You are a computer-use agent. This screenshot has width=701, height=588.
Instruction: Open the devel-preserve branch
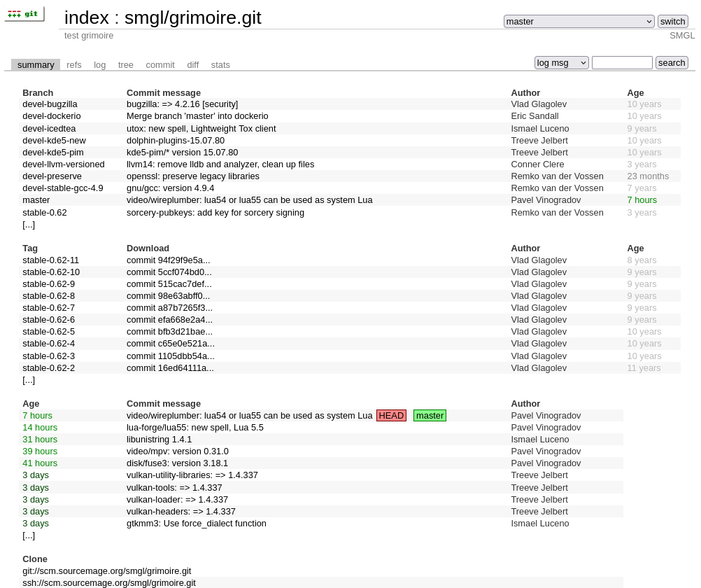coord(52,176)
